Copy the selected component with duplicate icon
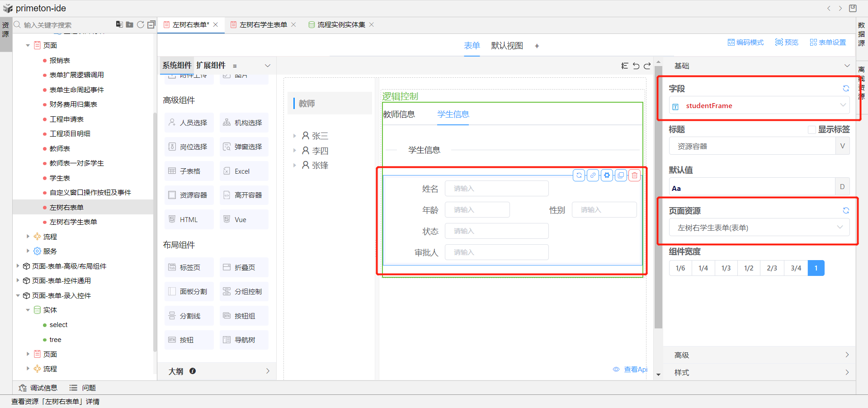868x408 pixels. [x=621, y=175]
